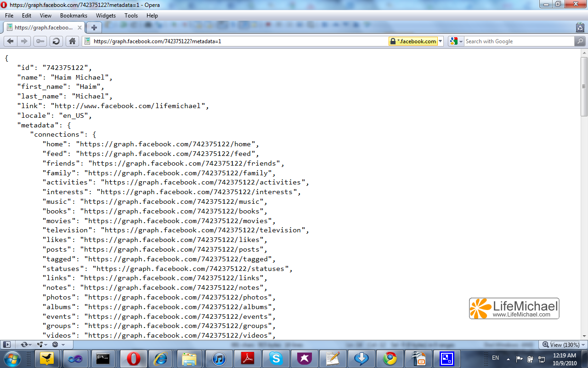Screen dimensions: 588x368
Task: Open the Bookmarks menu
Action: pyautogui.click(x=73, y=15)
